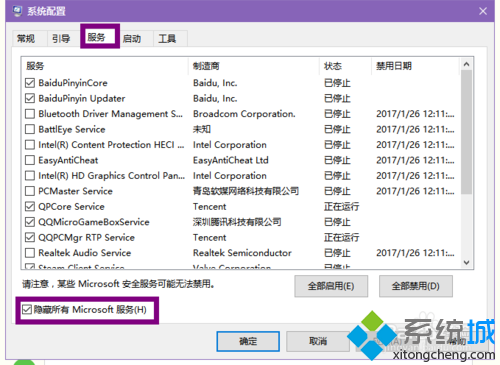Viewport: 500px width, 365px height.
Task: Sort by the 状态 column header
Action: coord(345,66)
